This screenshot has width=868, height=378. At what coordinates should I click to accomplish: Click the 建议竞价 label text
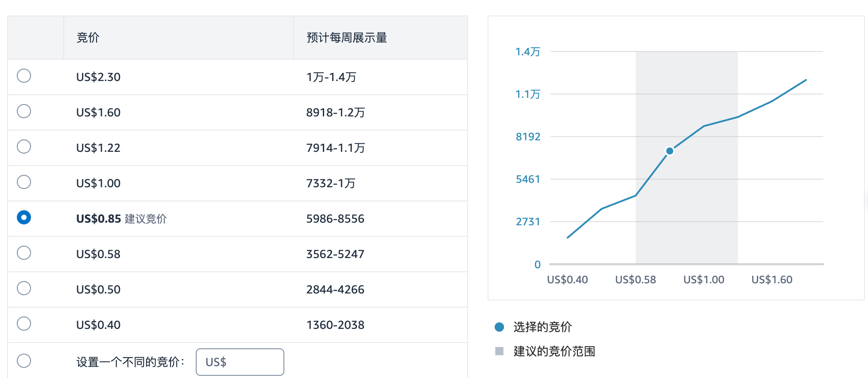coord(146,219)
